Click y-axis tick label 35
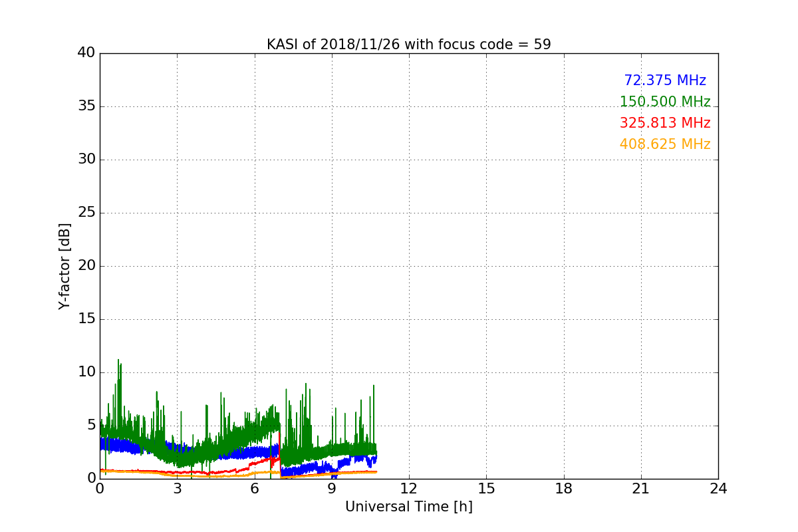This screenshot has height=532, width=798. (x=86, y=106)
